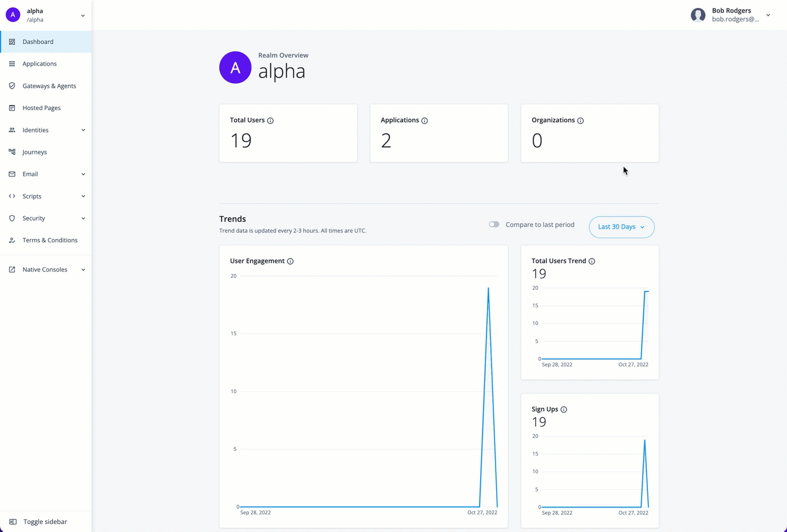This screenshot has height=532, width=787.
Task: Select the Scripts code icon
Action: [x=11, y=196]
